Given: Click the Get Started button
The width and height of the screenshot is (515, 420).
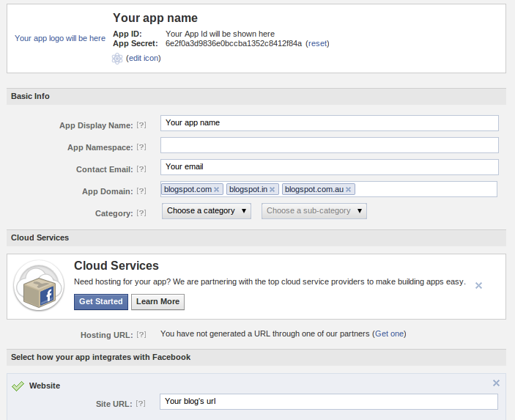Looking at the screenshot, I should pyautogui.click(x=101, y=302).
